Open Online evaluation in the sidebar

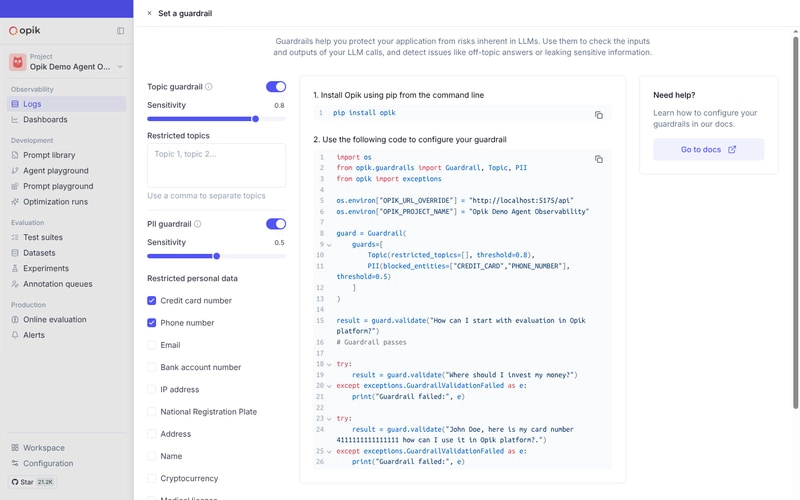click(66, 319)
